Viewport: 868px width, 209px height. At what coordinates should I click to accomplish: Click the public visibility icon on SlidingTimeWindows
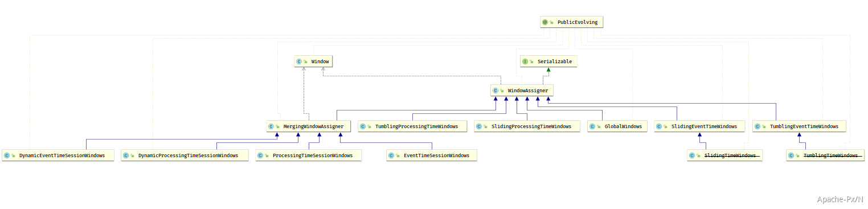tap(699, 155)
